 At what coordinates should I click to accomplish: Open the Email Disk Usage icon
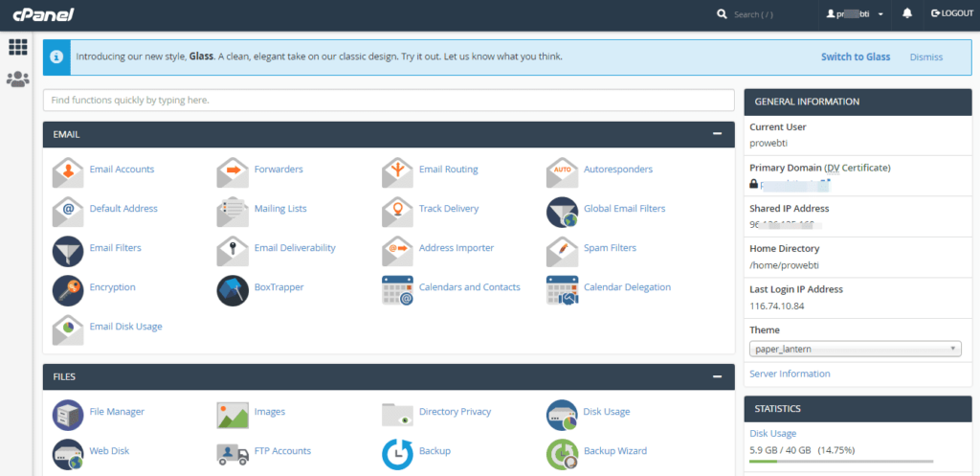pos(68,330)
